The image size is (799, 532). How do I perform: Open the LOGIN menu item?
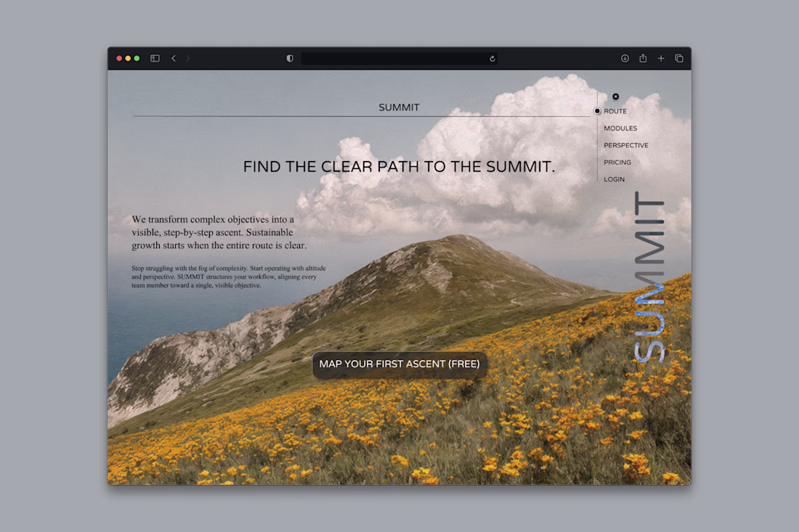615,179
